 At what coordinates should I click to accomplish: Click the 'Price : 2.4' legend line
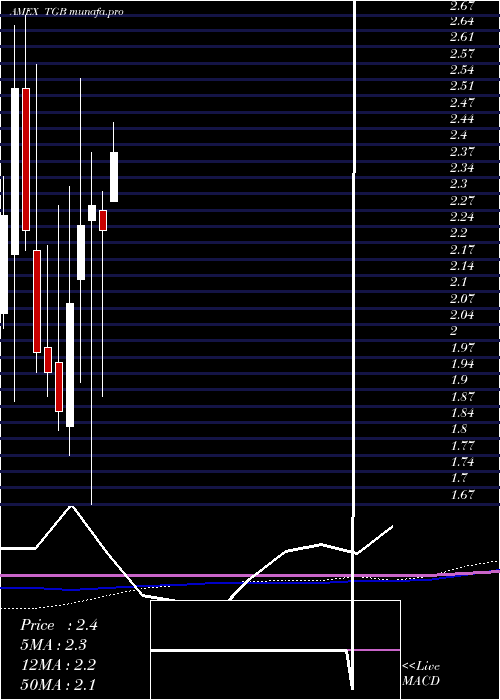tap(58, 625)
